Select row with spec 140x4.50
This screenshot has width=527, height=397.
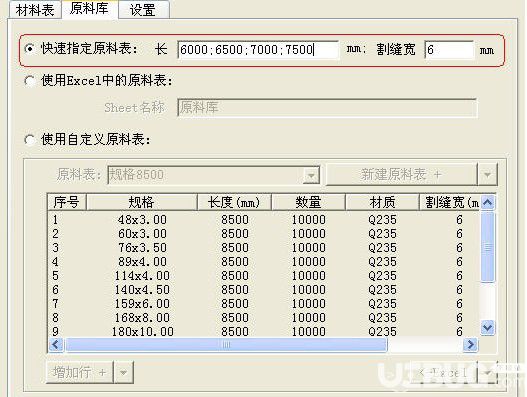[264, 290]
